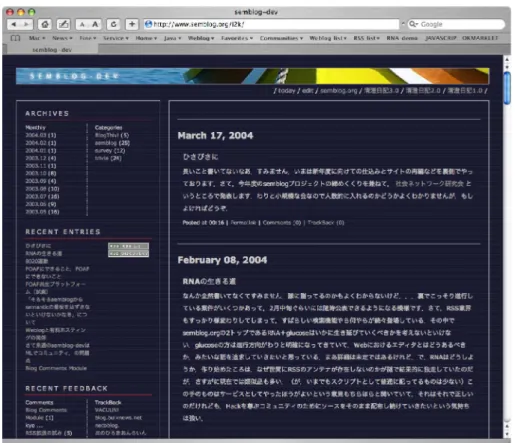Open Permalink of the March 17 post
Viewport: 515px width, 443px height.
(243, 223)
